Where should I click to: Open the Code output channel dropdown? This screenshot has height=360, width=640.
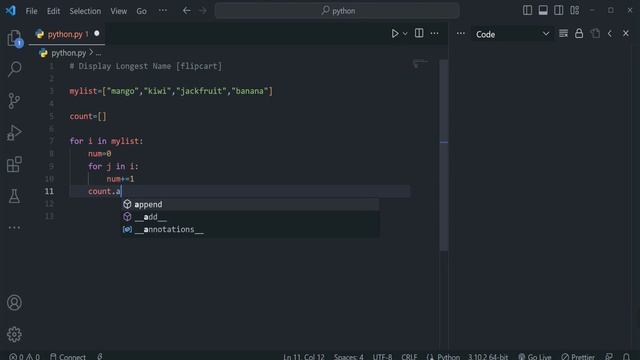512,34
